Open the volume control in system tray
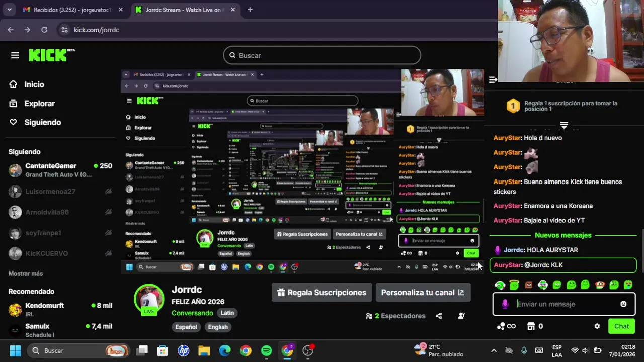Image resolution: width=644 pixels, height=362 pixels. coord(585,351)
